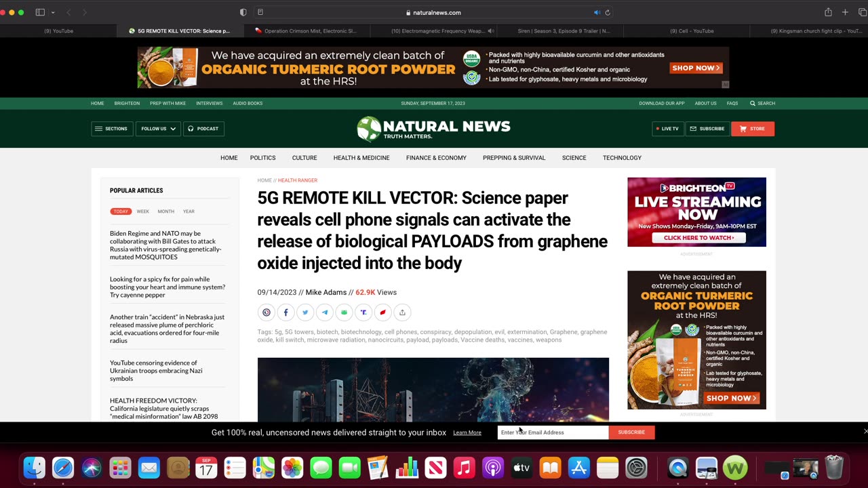Click the green frog Gab share icon
868x488 pixels.
click(x=344, y=312)
